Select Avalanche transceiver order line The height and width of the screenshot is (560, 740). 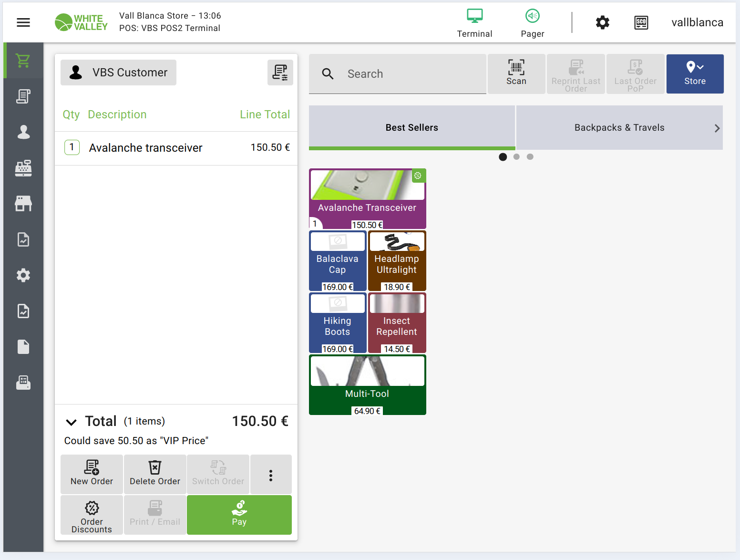pos(176,148)
